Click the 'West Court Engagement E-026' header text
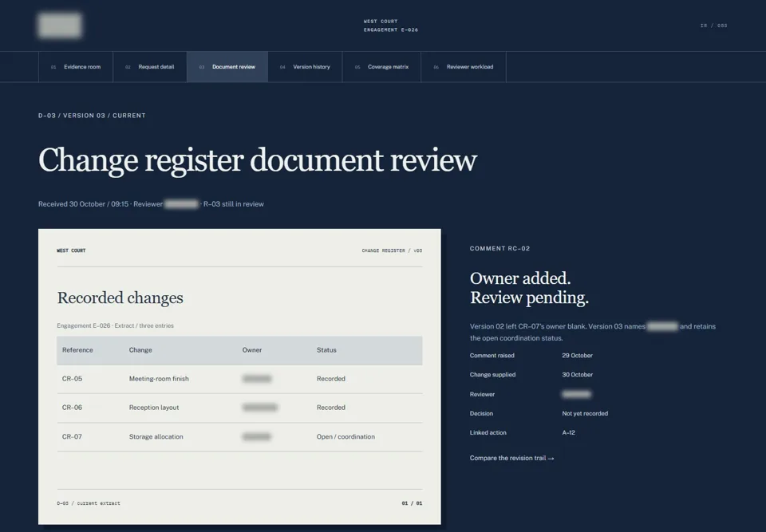The height and width of the screenshot is (532, 766). click(390, 26)
